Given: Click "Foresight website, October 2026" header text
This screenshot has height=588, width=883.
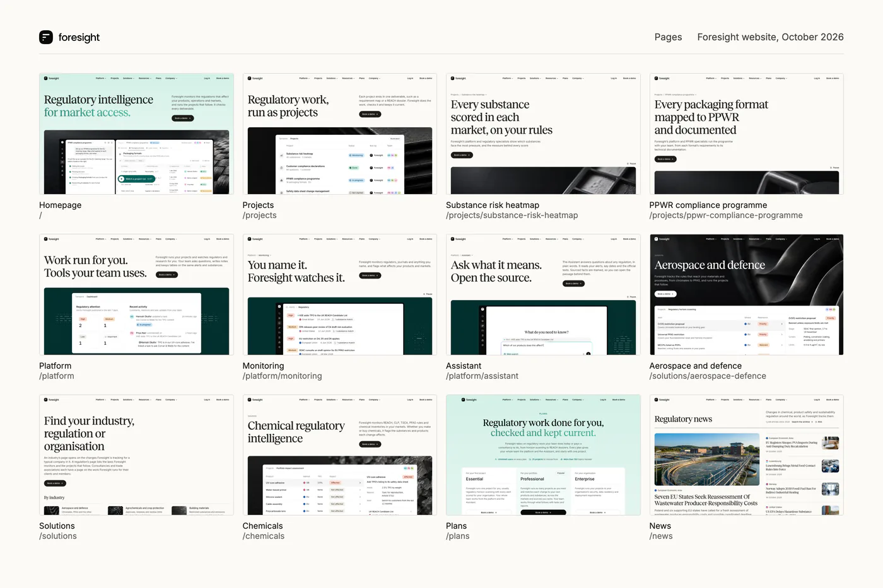Looking at the screenshot, I should click(x=770, y=37).
